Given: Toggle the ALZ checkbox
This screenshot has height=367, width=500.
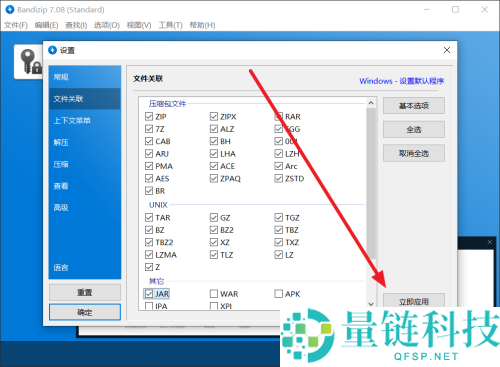Looking at the screenshot, I should (x=214, y=129).
